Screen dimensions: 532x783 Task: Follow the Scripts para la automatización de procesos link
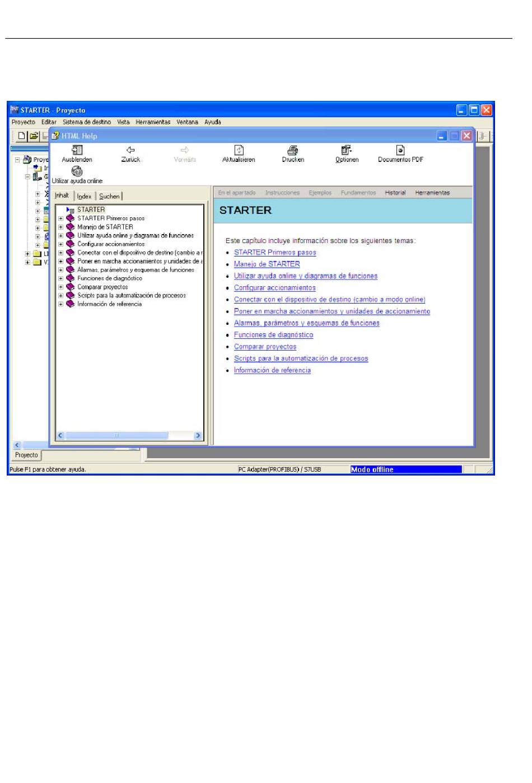click(x=301, y=358)
